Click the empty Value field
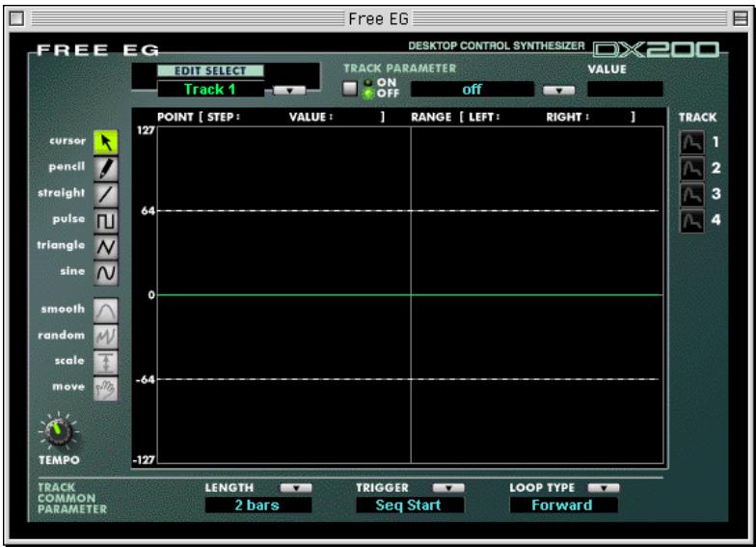The width and height of the screenshot is (756, 547). [x=625, y=89]
